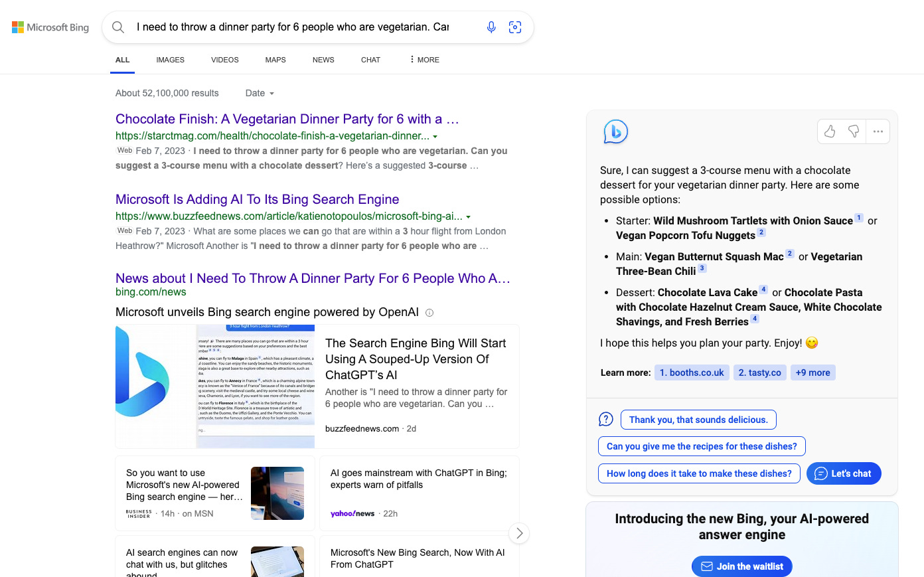Open the three-dot options in chat answer
The image size is (924, 577).
point(878,131)
